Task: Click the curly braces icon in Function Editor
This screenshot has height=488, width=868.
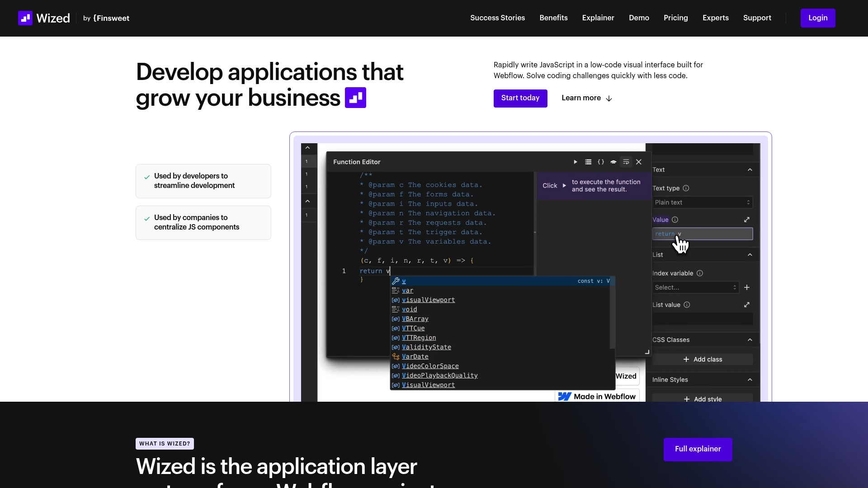Action: [x=601, y=162]
